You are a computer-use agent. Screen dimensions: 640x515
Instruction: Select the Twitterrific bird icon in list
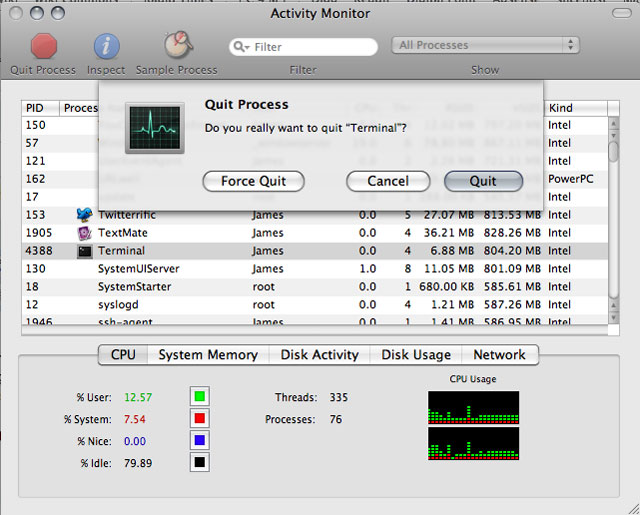pyautogui.click(x=85, y=215)
